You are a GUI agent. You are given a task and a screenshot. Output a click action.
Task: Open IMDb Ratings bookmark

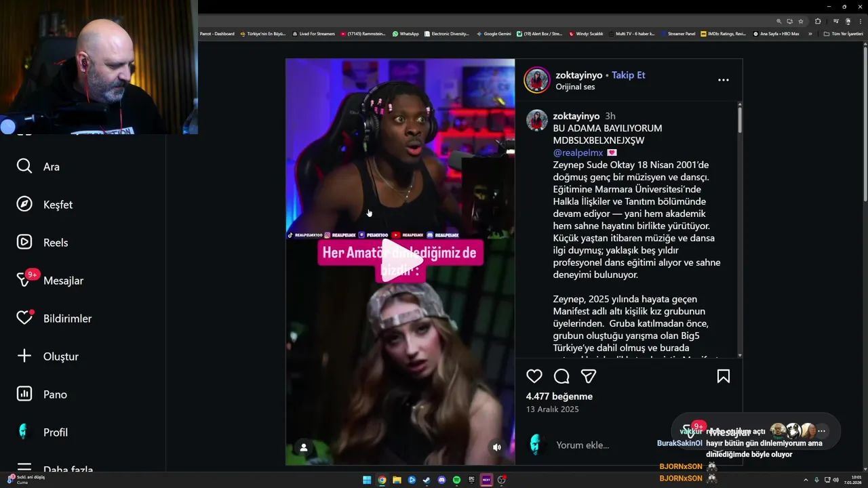723,34
